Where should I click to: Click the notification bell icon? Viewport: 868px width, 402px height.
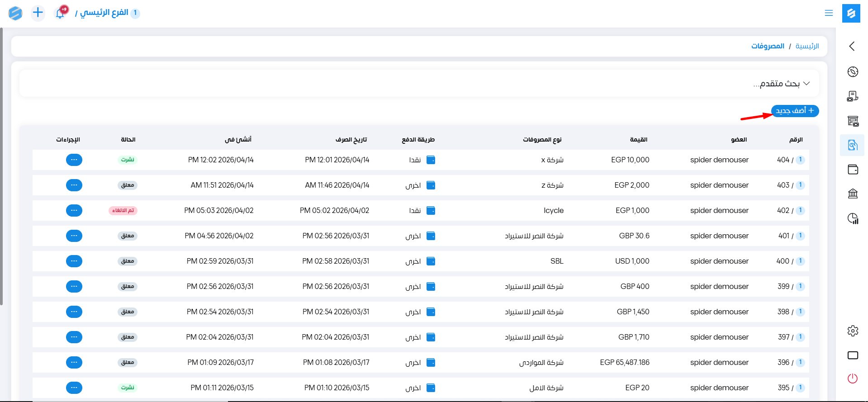click(x=60, y=13)
